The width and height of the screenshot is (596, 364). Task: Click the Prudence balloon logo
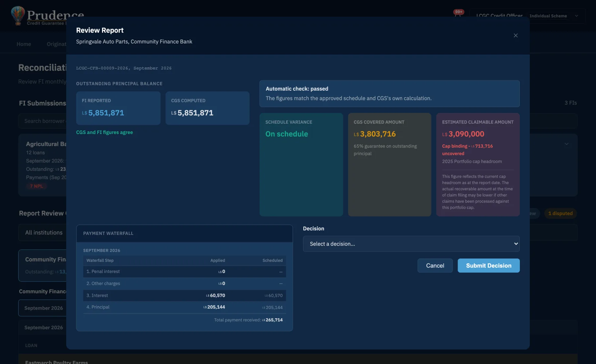point(18,15)
